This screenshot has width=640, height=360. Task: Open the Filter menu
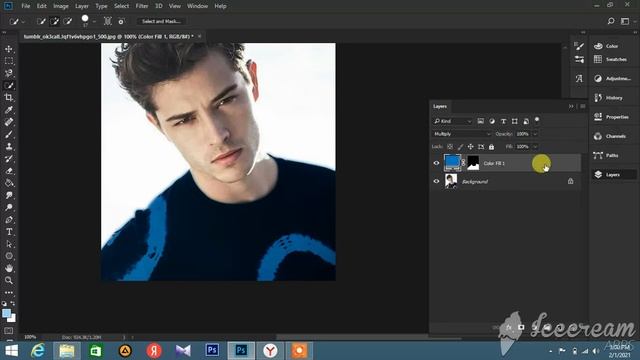pyautogui.click(x=142, y=6)
